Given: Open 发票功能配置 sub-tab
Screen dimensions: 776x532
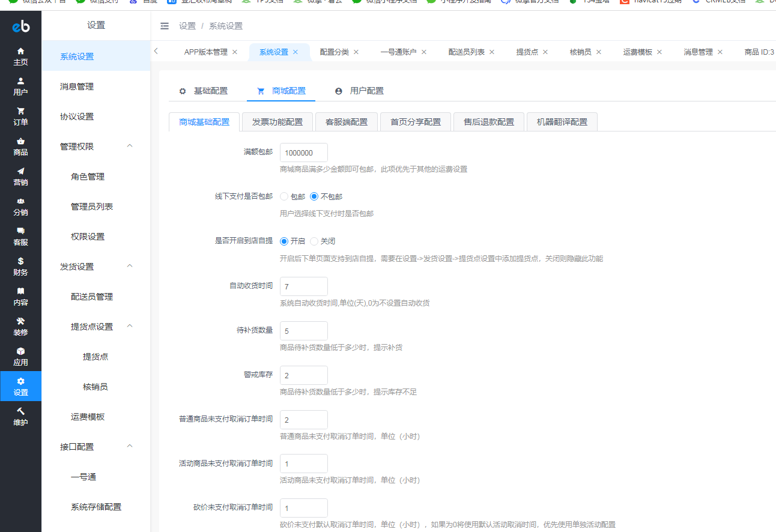Looking at the screenshot, I should click(277, 122).
